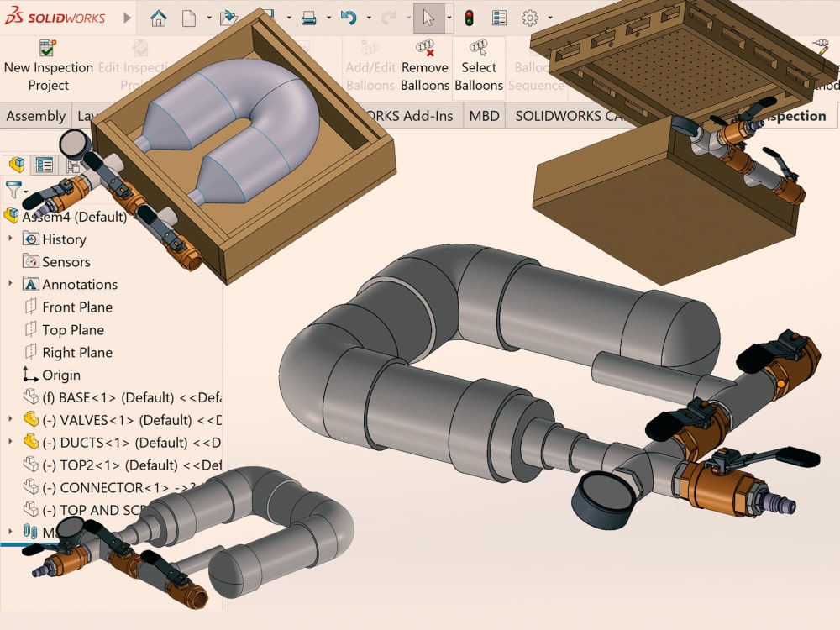
Task: Select the Origin item
Action: point(61,375)
